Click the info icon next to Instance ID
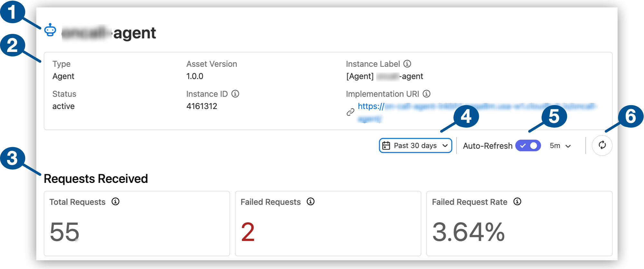Screen dimensions: 644x269 [x=235, y=94]
